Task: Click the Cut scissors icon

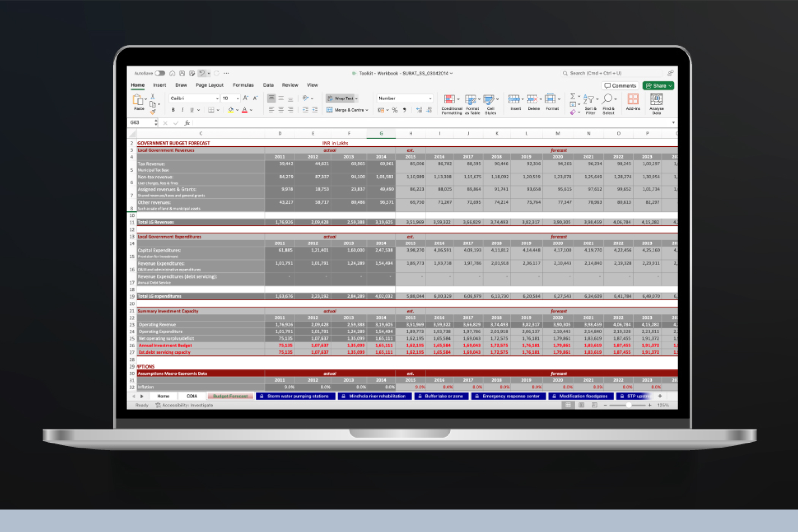Action: (x=153, y=97)
